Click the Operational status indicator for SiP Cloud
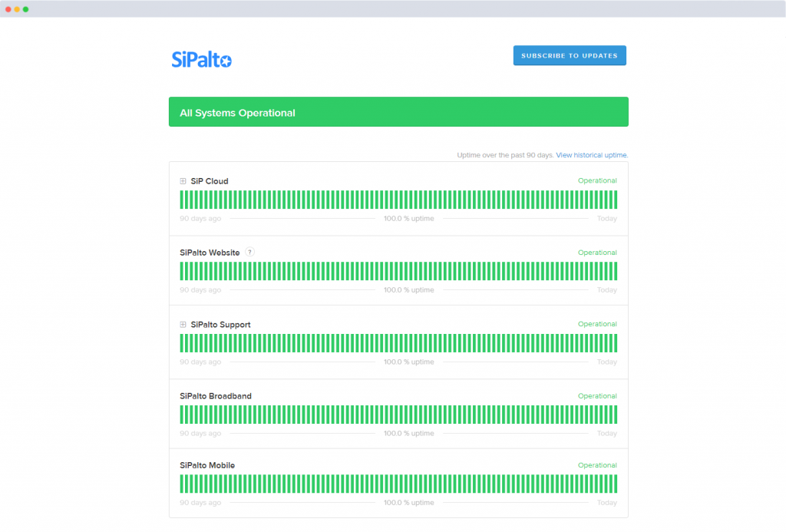This screenshot has height=532, width=786. coord(597,180)
